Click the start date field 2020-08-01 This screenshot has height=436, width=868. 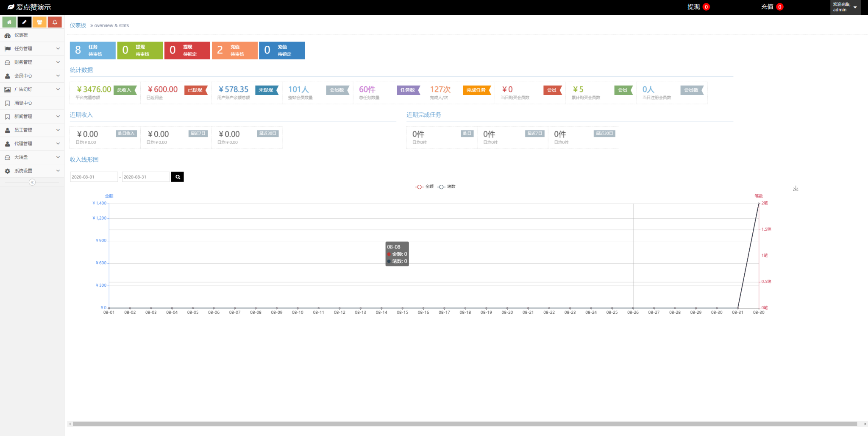click(x=94, y=177)
